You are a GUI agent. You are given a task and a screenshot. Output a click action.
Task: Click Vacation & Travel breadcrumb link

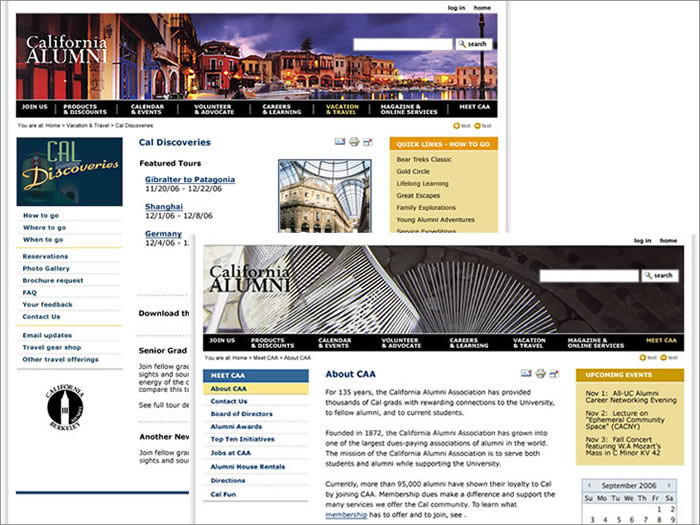88,126
